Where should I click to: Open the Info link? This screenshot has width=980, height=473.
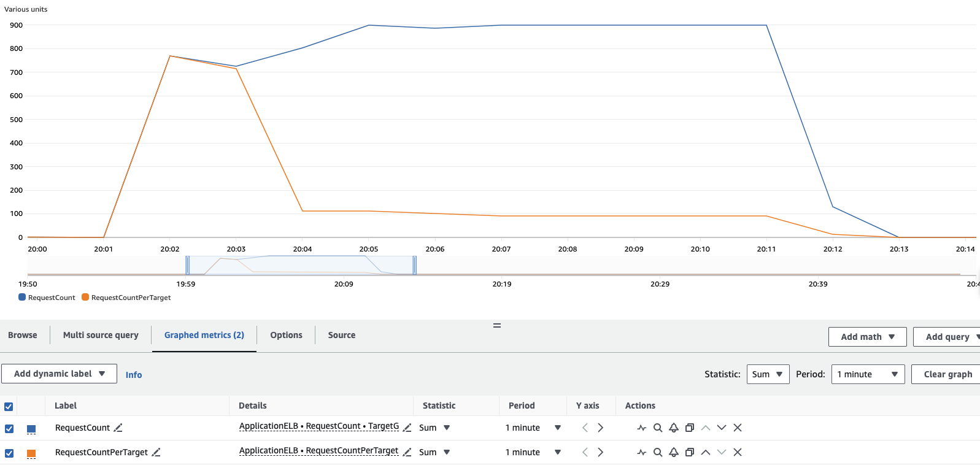pos(134,375)
